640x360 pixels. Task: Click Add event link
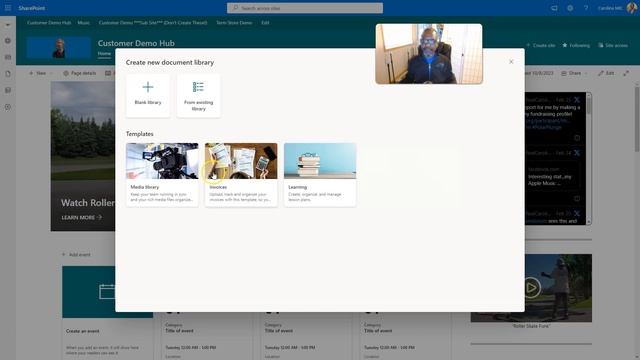click(76, 255)
